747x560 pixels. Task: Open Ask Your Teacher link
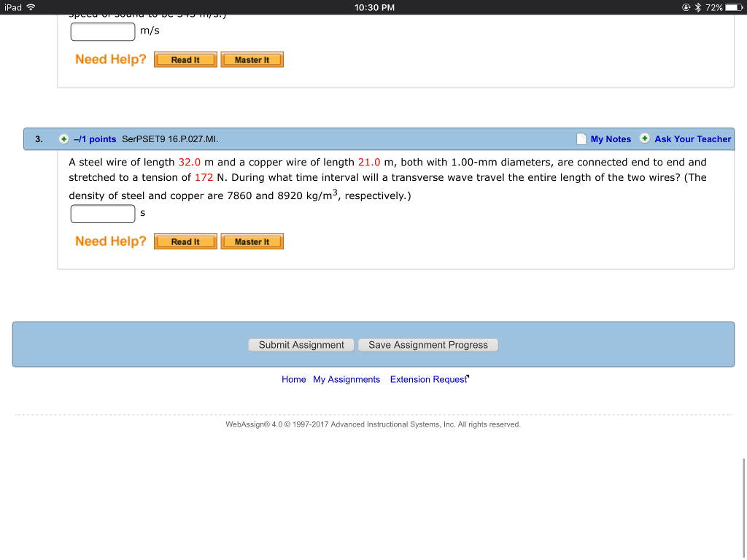[693, 139]
